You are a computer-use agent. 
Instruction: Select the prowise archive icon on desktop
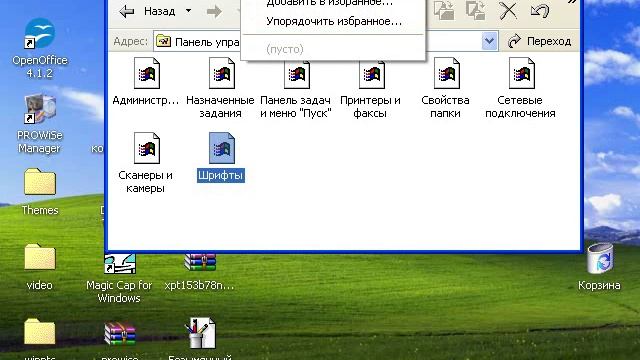[120, 340]
